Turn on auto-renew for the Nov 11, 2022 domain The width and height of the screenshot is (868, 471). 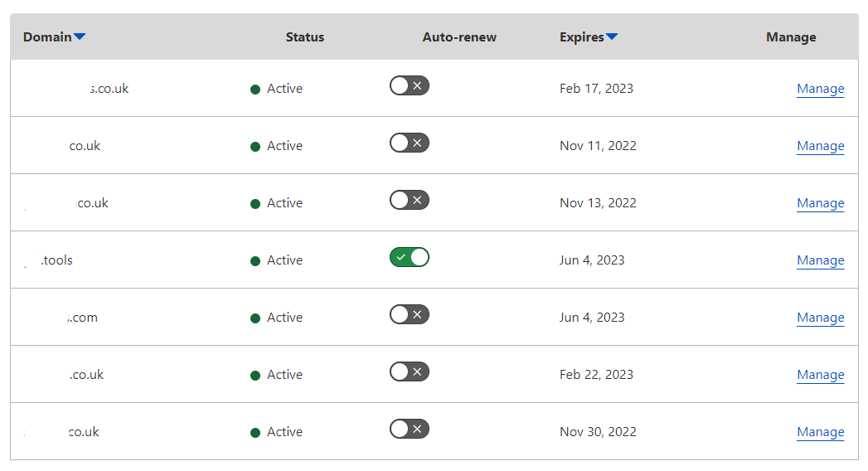(410, 143)
